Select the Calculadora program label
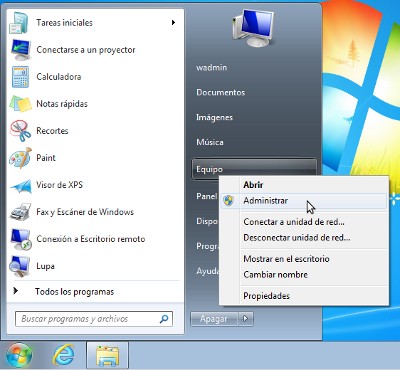The image size is (400, 370). pos(59,77)
